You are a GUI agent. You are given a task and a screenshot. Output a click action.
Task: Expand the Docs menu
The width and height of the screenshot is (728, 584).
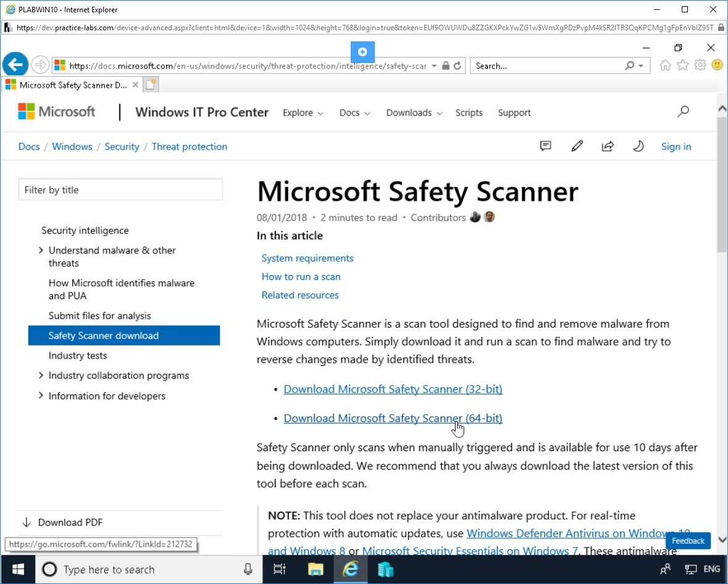click(x=354, y=113)
